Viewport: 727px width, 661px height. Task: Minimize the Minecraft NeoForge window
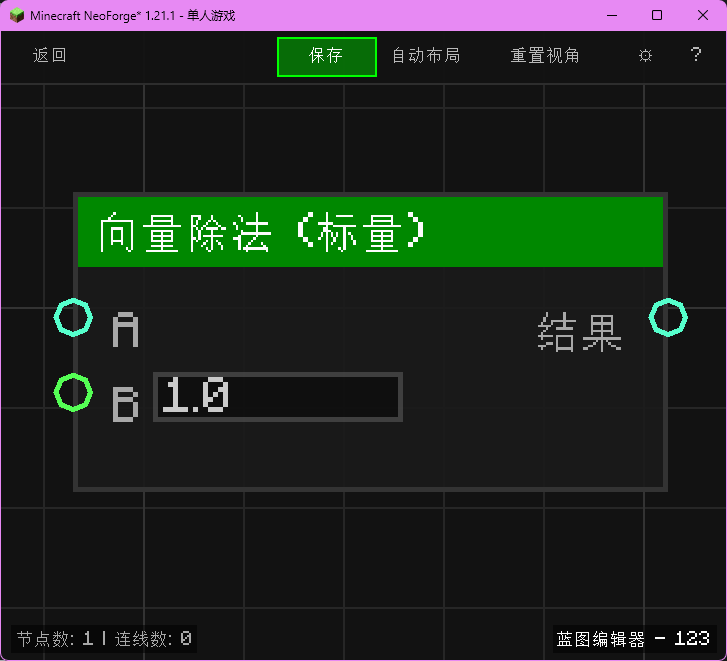pos(612,15)
